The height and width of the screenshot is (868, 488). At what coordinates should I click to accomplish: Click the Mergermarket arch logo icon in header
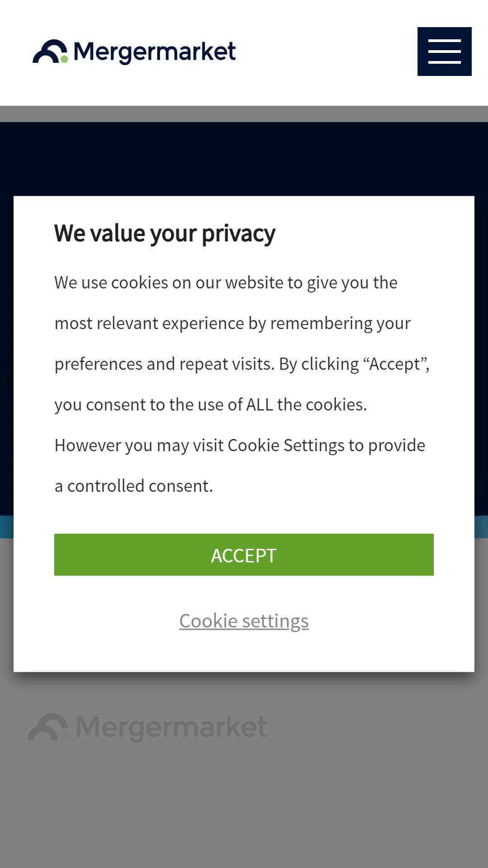click(x=50, y=52)
